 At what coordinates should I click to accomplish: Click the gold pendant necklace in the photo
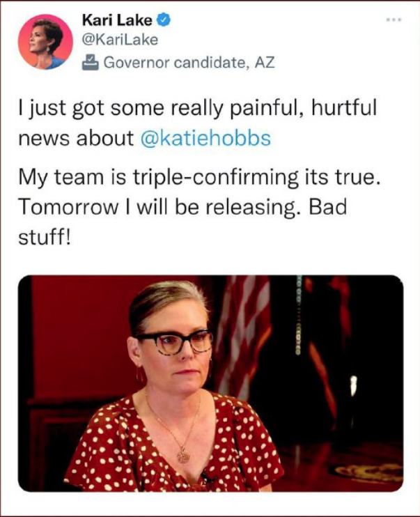pos(183,455)
